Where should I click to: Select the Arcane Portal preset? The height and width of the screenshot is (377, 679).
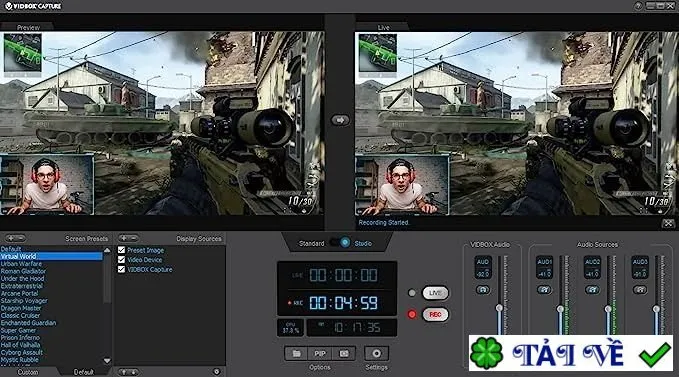(x=51, y=293)
